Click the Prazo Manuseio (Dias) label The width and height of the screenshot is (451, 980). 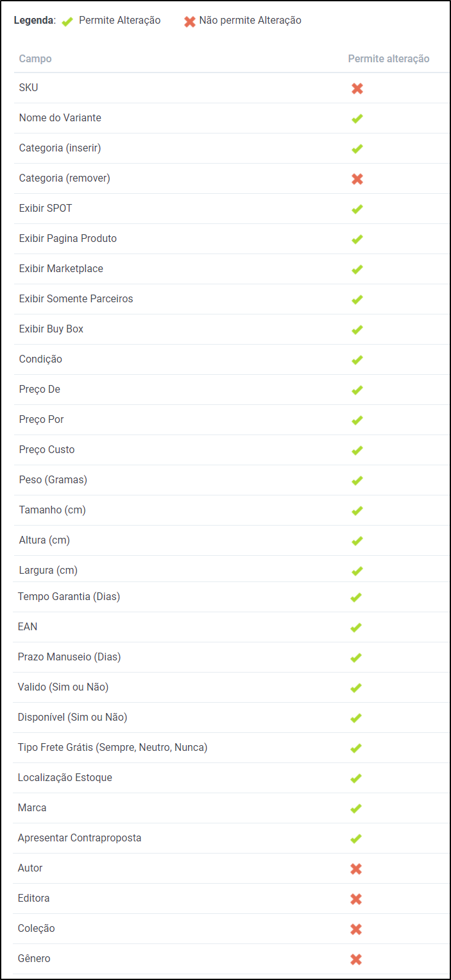(69, 657)
